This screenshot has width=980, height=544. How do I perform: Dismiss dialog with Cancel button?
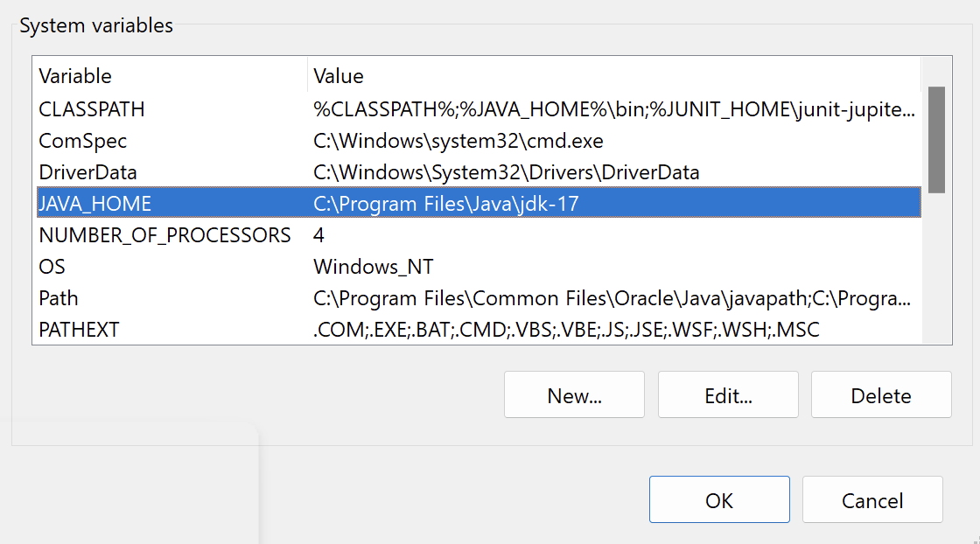coord(872,499)
